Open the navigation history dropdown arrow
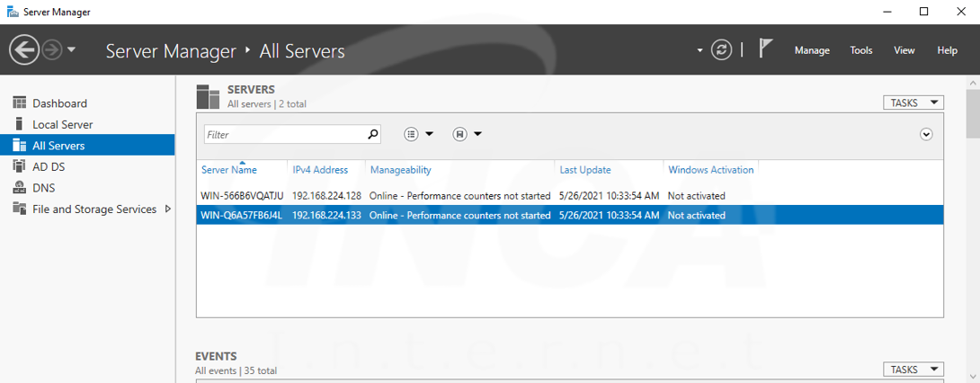Screen dimensions: 980x383 71,50
